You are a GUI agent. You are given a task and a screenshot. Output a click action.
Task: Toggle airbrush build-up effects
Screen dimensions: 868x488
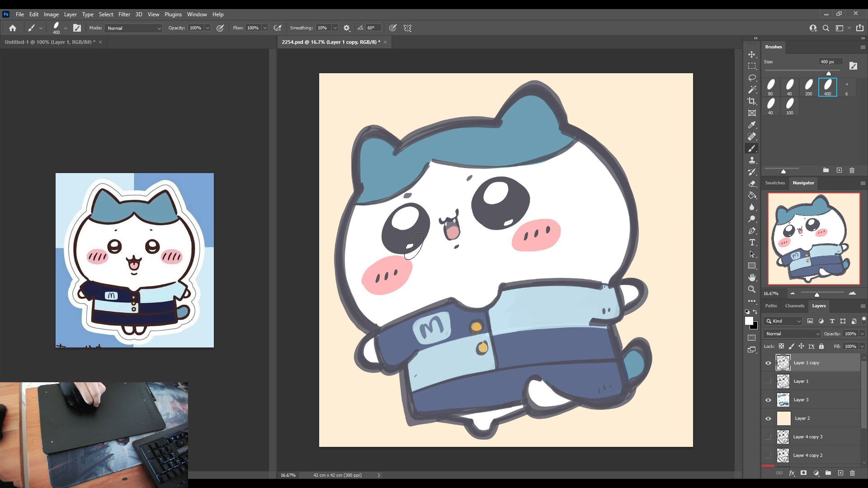[278, 28]
